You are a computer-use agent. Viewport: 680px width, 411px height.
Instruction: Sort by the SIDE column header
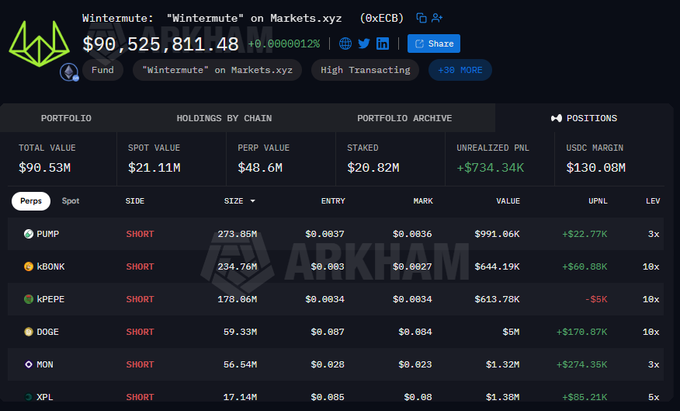coord(135,201)
